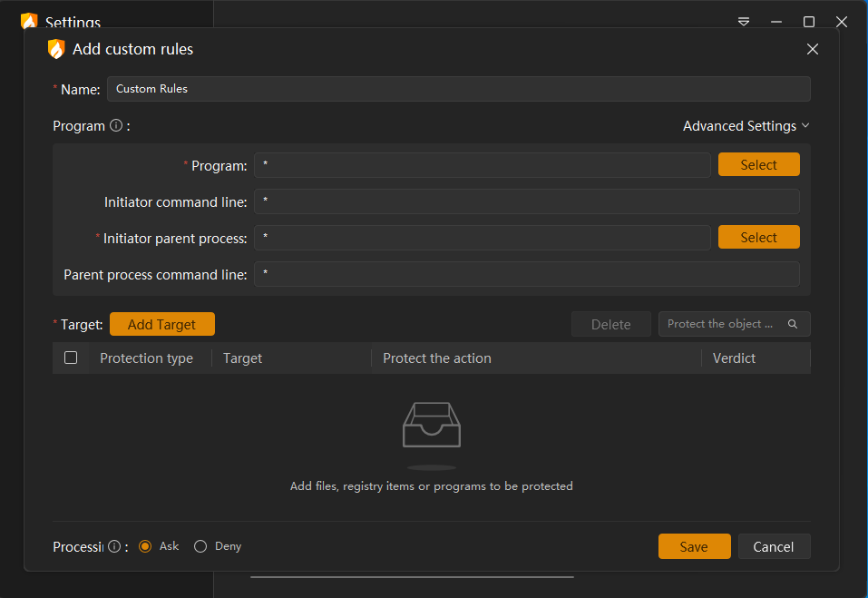Click the Protection type column header

coord(146,358)
